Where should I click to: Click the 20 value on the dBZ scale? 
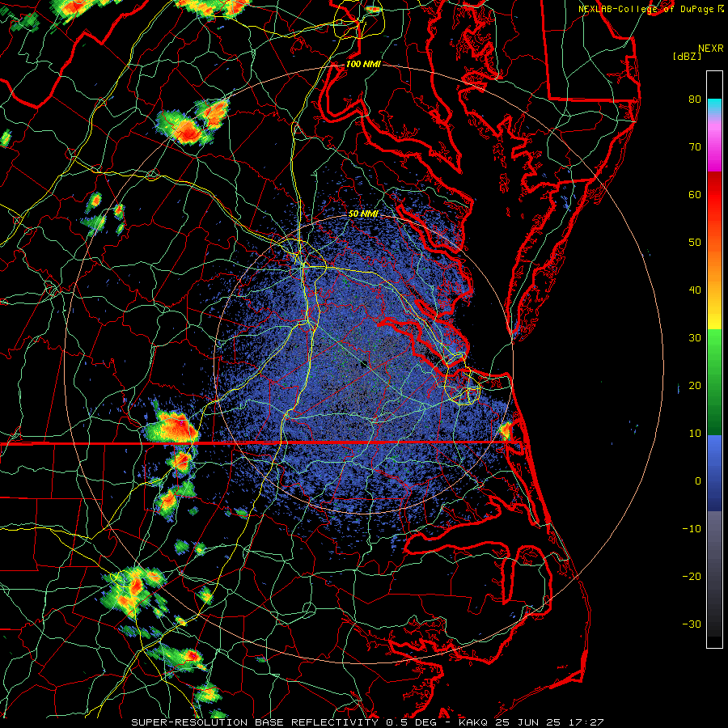click(x=695, y=385)
